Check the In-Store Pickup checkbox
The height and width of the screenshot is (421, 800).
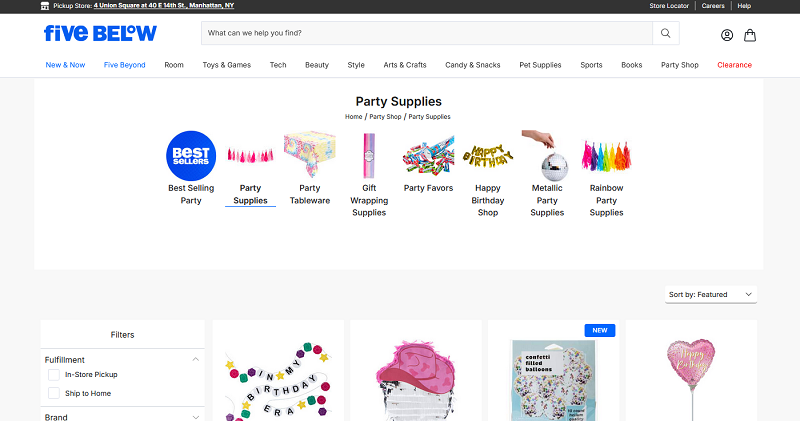54,375
